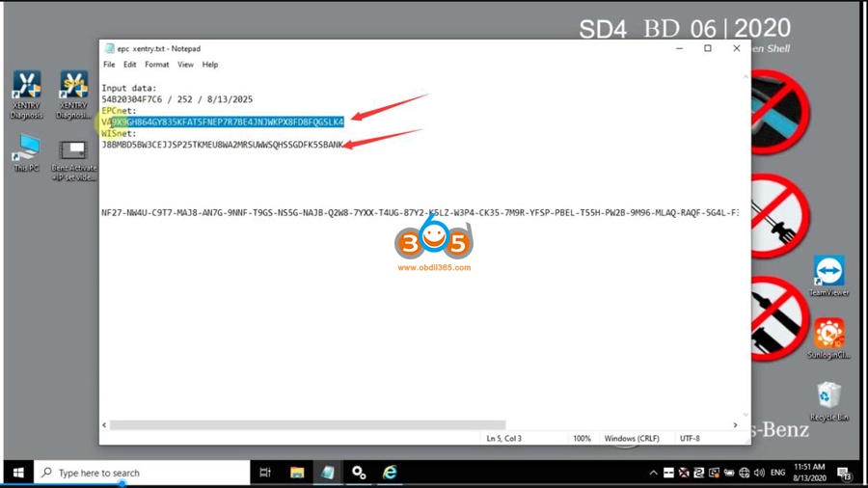Click the scroll right arrow in Notepad
Viewport: 868px width, 488px height.
click(735, 425)
